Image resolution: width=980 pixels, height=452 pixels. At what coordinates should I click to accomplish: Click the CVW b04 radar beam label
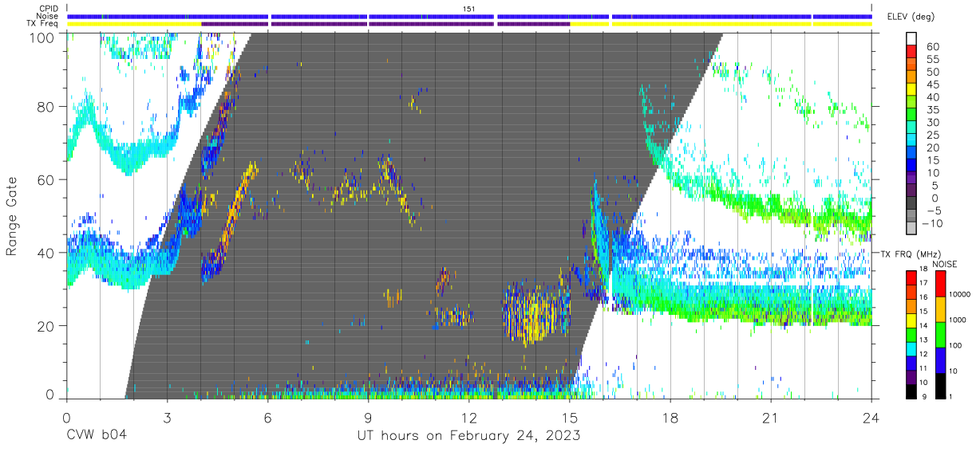96,435
